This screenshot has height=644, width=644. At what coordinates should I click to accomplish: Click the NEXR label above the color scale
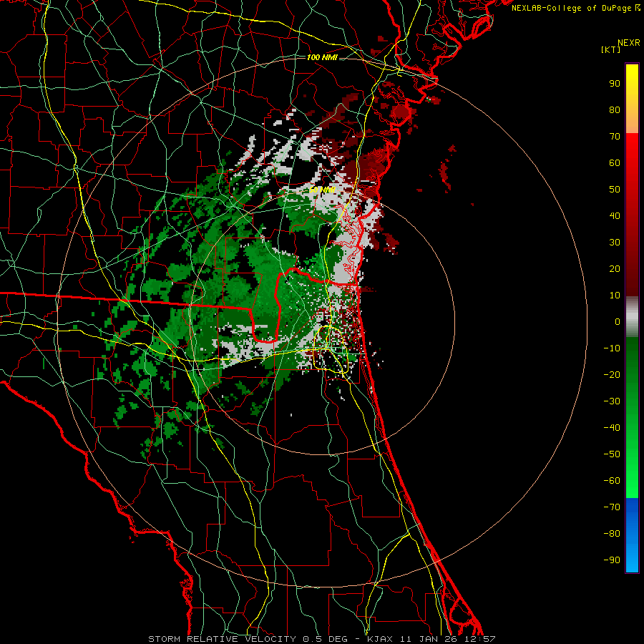click(x=629, y=43)
